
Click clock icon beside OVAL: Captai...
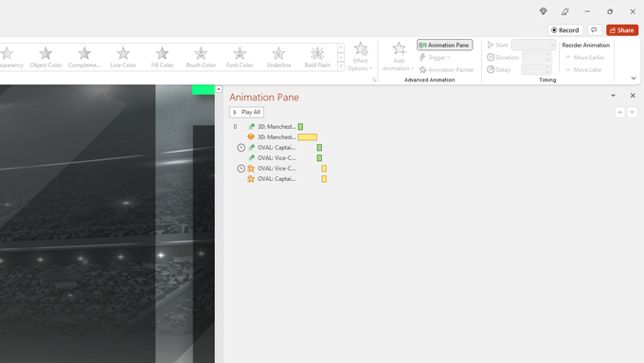241,148
